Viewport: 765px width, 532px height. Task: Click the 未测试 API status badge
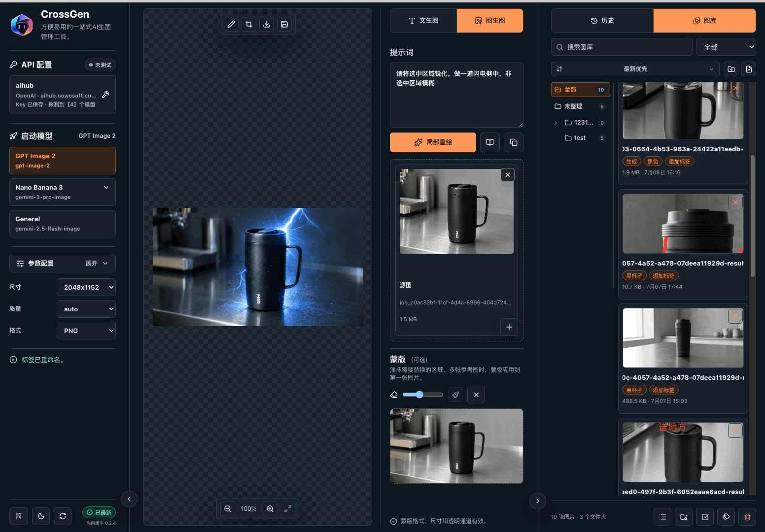[100, 65]
